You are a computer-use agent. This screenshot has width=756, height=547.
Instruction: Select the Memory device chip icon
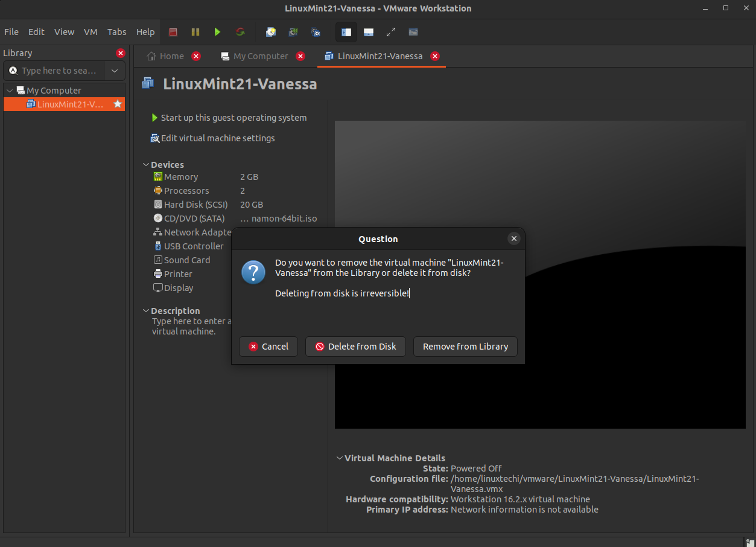click(158, 177)
